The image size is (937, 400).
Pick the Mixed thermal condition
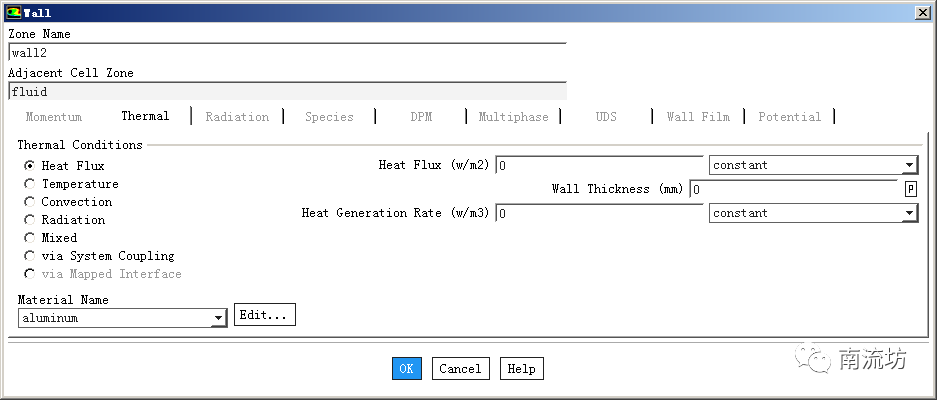click(30, 238)
